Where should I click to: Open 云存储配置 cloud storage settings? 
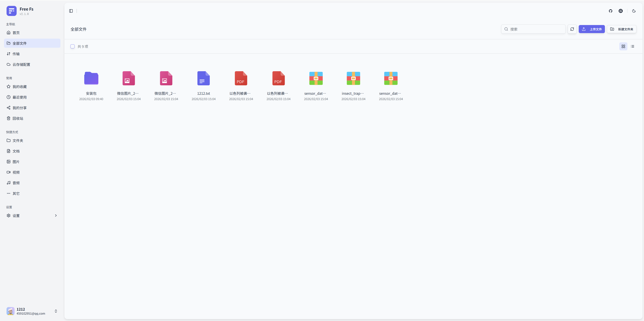(21, 65)
